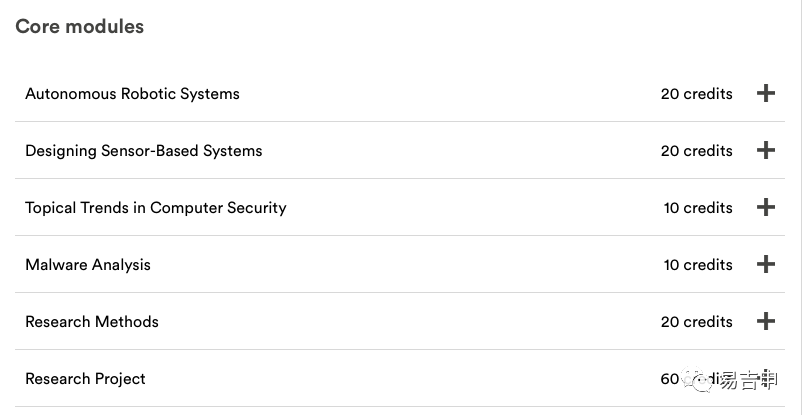Click the Core modules heading
The image size is (804, 415).
(79, 26)
